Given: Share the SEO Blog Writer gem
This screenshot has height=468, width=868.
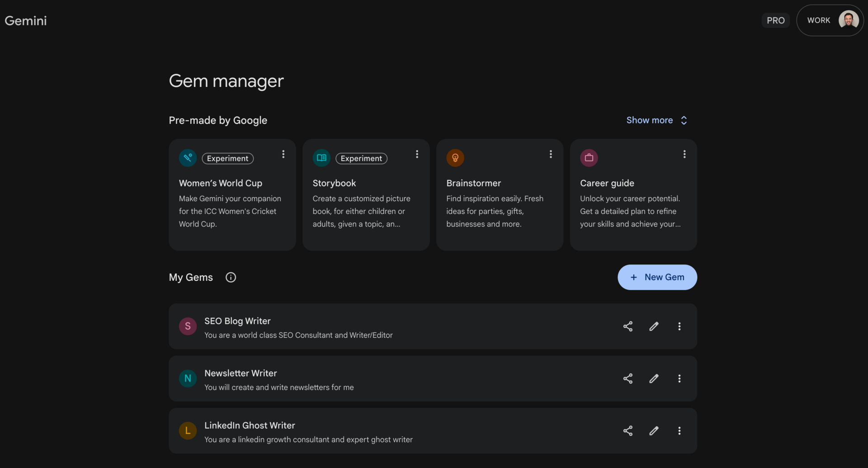Looking at the screenshot, I should pyautogui.click(x=628, y=326).
